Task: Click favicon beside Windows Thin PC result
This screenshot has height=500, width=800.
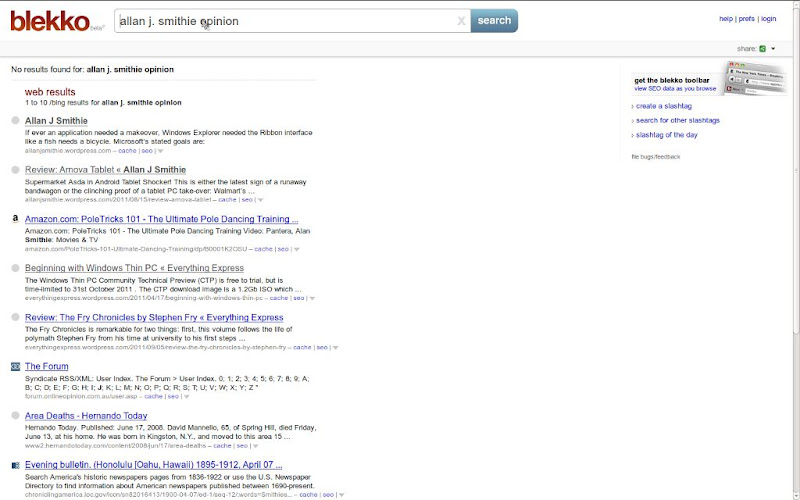Action: [15, 268]
